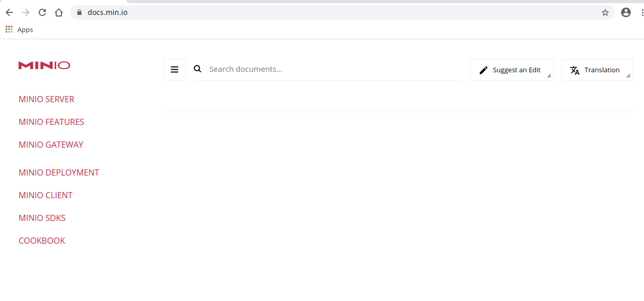Expand the Suggest an Edit dropdown arrow

(x=549, y=75)
